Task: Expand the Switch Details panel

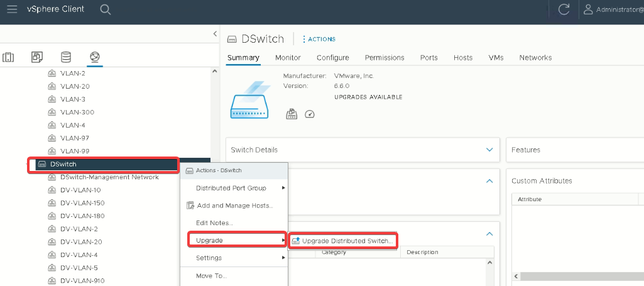Action: tap(489, 150)
